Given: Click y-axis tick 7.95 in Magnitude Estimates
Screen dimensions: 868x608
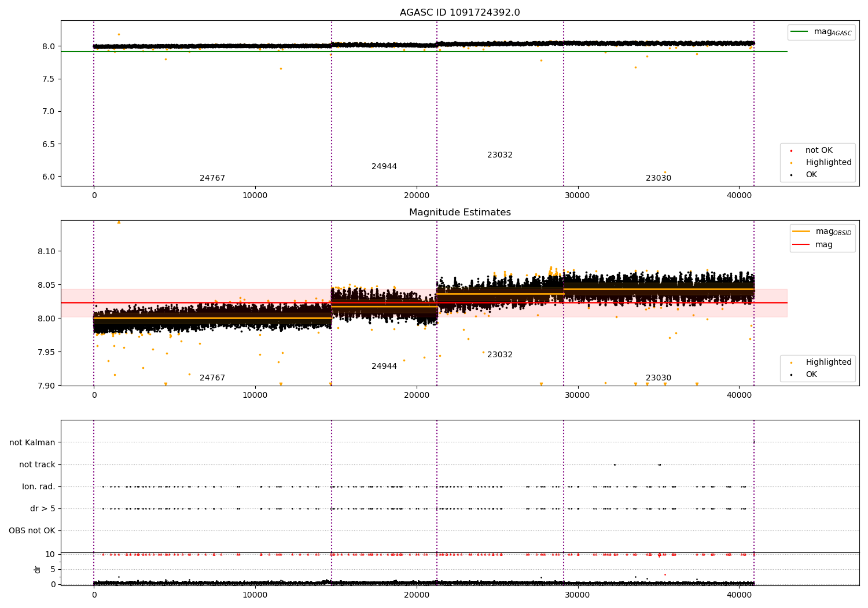Looking at the screenshot, I should 46,353.
